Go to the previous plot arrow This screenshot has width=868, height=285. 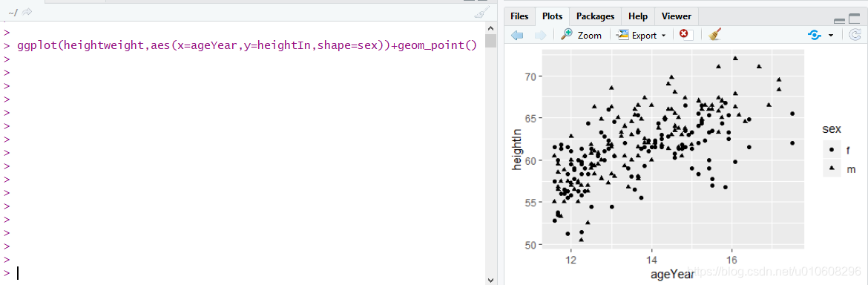(517, 36)
